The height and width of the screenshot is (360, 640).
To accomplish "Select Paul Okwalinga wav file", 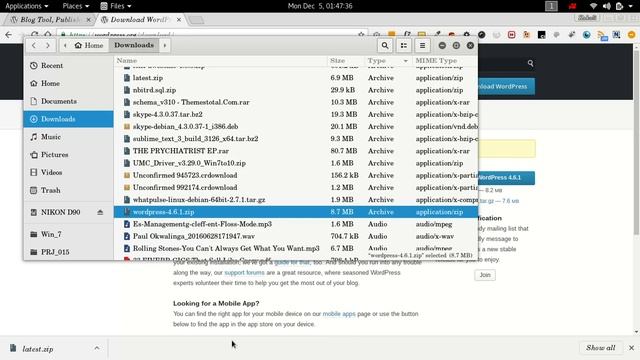I will [296, 236].
